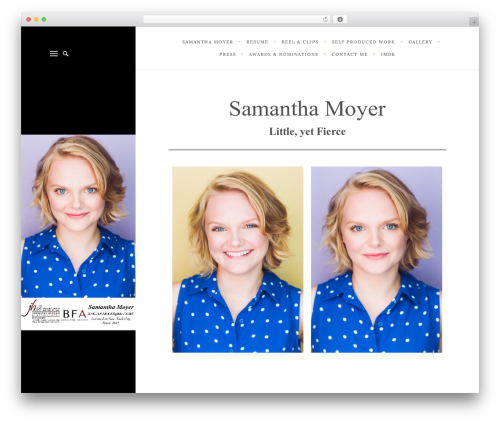Viewport: 500px width, 423px height.
Task: Open Awards & Nominations page
Action: tap(283, 54)
